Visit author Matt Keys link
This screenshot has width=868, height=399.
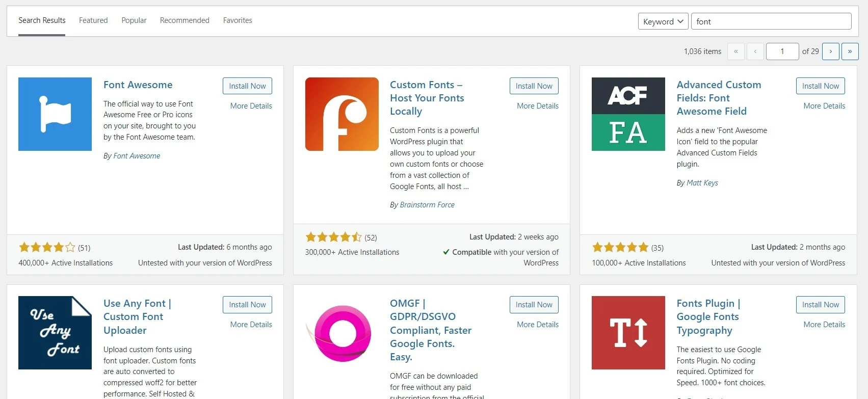coord(702,183)
